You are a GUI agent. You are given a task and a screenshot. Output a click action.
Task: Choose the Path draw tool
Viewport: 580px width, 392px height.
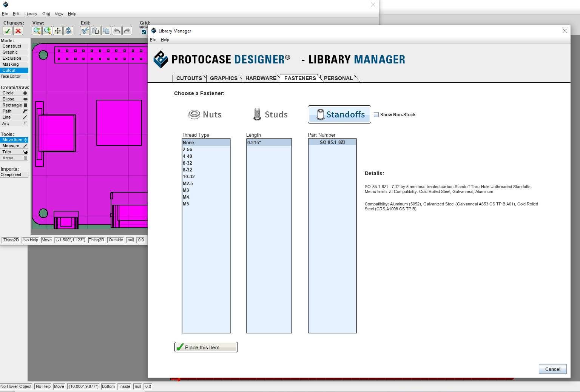[14, 111]
